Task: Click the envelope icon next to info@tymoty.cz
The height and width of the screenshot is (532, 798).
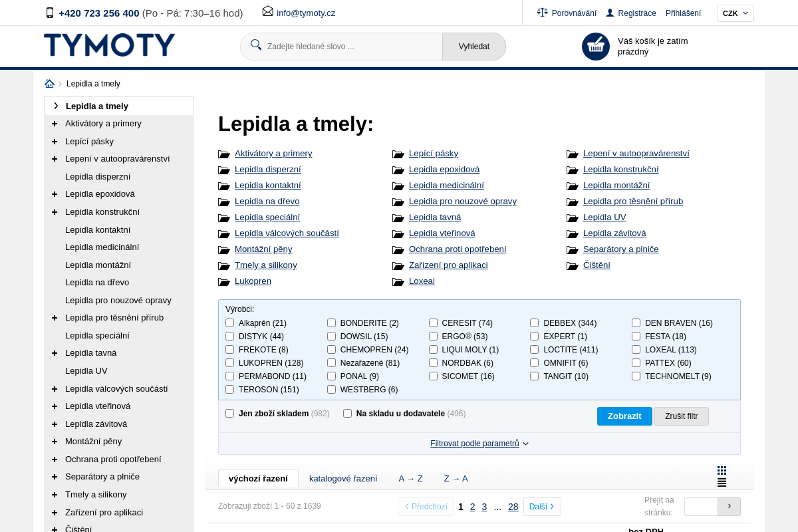Action: pyautogui.click(x=268, y=11)
